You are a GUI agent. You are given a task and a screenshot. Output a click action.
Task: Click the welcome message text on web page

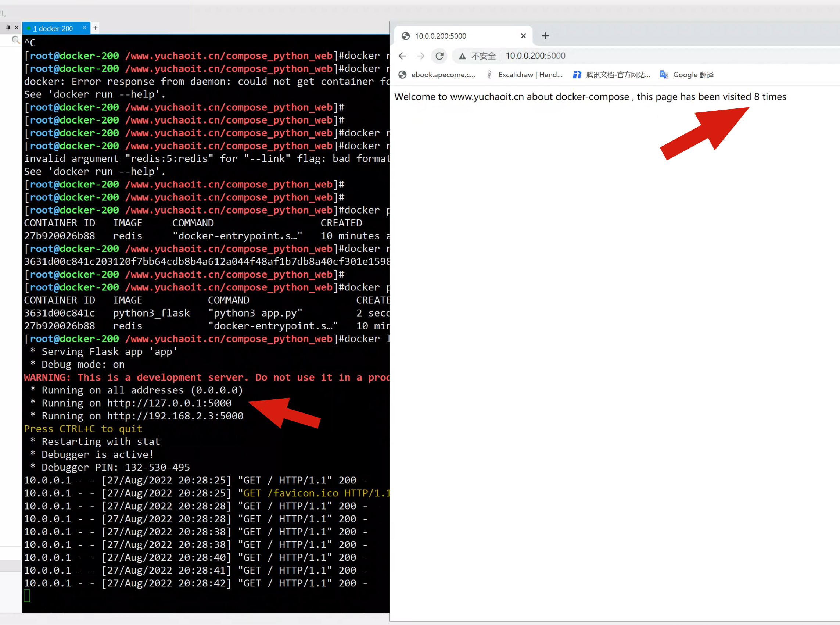pos(590,97)
